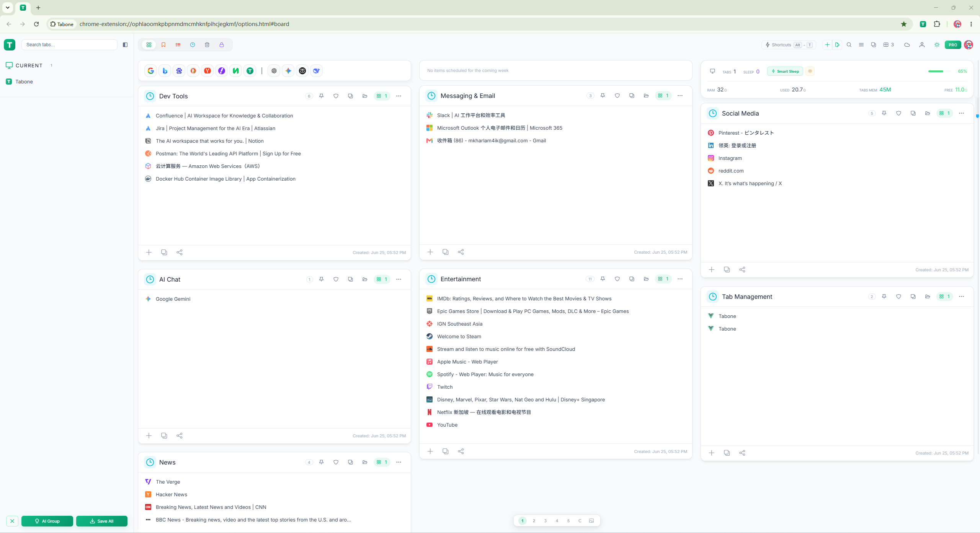Go to board page 2
Viewport: 980px width, 533px height.
coord(534,521)
